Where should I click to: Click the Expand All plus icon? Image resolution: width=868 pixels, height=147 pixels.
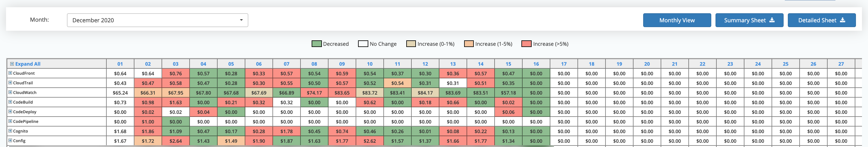click(12, 64)
